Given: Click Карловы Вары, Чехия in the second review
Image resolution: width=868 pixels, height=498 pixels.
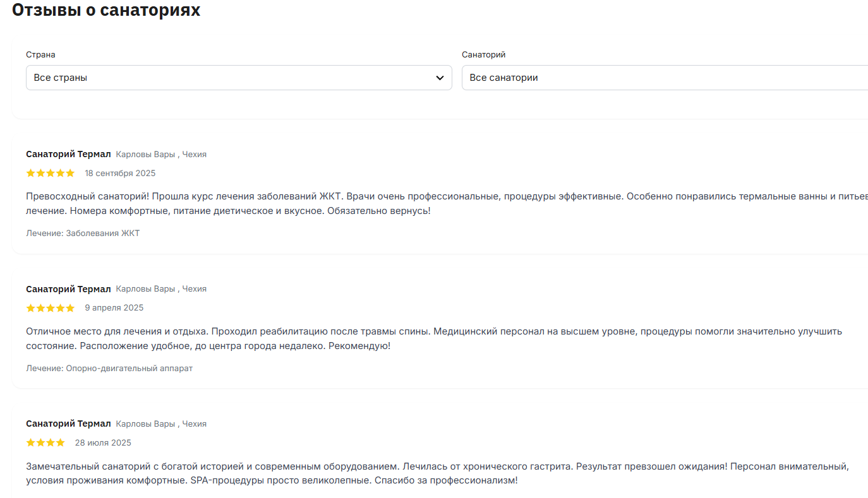Looking at the screenshot, I should point(161,289).
